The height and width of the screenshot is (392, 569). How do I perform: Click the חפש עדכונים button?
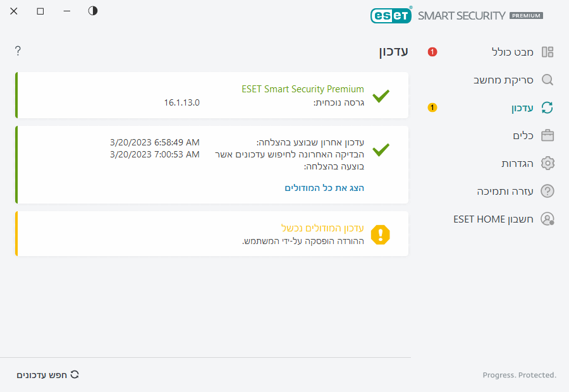(48, 375)
